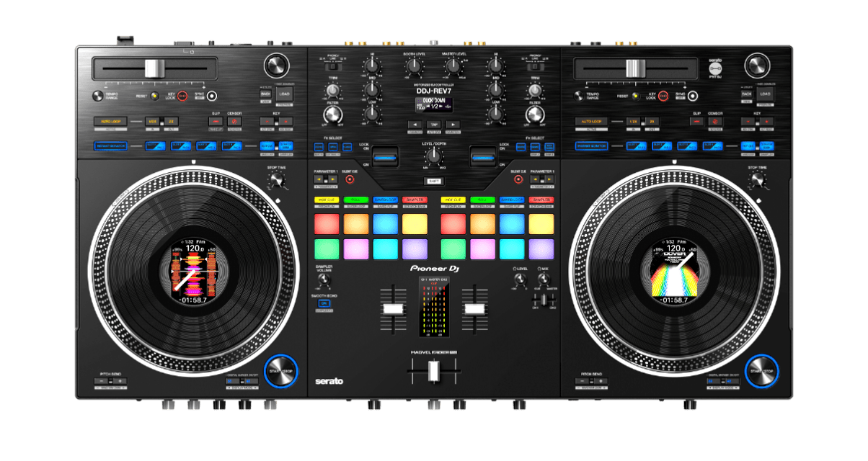The image size is (868, 461).
Task: Toggle left deck KEY LOCK button
Action: tap(182, 96)
